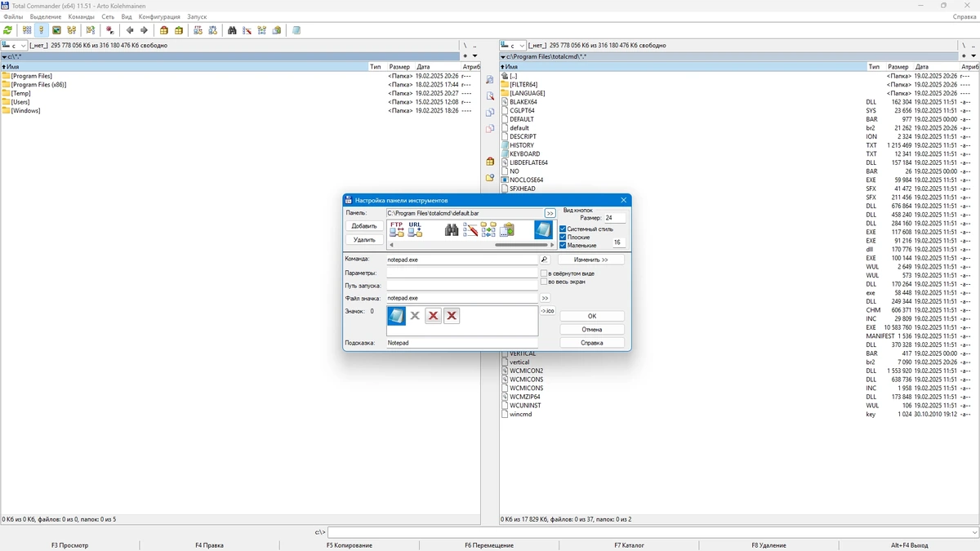The width and height of the screenshot is (980, 551).
Task: Click the c:\*.* path bar in left panel
Action: (x=230, y=56)
